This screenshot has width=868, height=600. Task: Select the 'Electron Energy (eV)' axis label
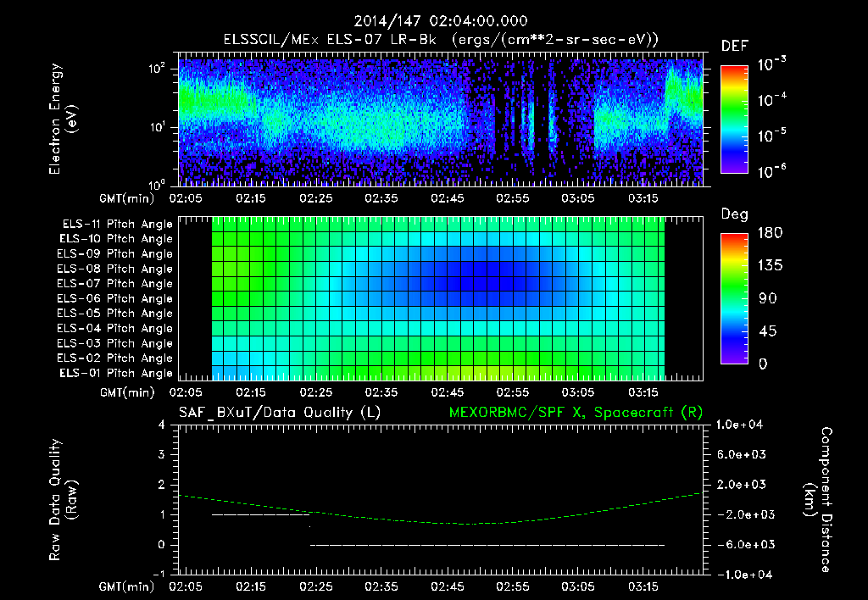pos(63,119)
